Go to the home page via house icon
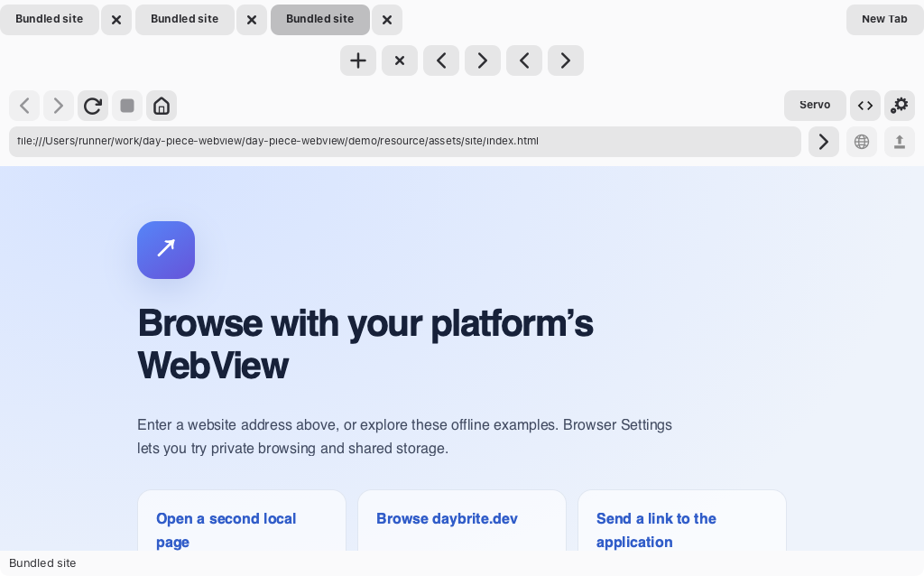 pyautogui.click(x=162, y=107)
